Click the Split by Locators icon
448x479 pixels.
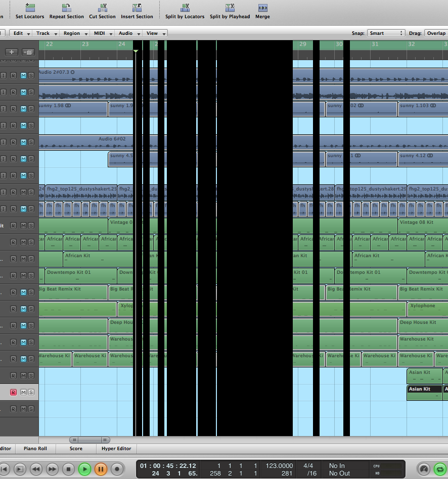[185, 8]
